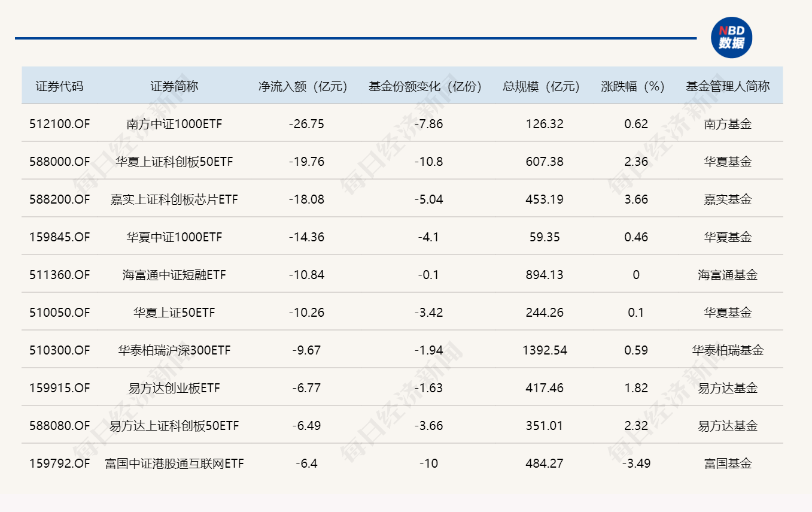Select code 159915.OF
The height and width of the screenshot is (512, 812).
tap(59, 388)
